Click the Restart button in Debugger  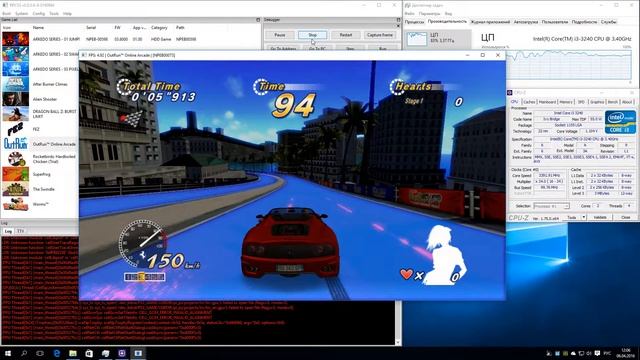point(346,35)
